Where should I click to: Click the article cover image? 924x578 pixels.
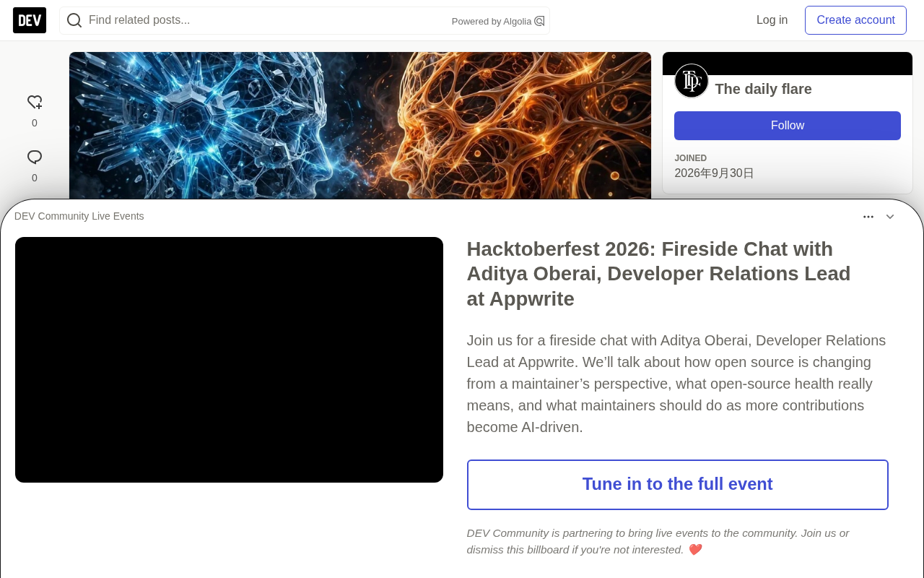(x=360, y=126)
